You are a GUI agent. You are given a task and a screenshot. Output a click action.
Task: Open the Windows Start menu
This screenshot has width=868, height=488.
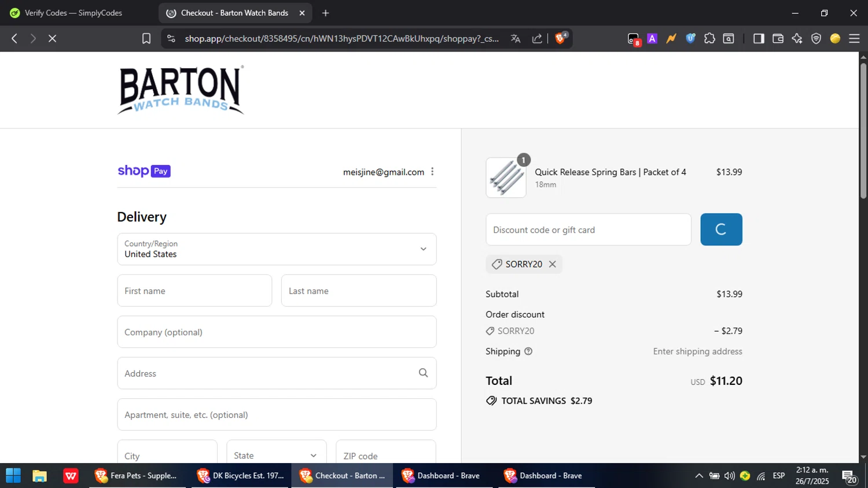tap(13, 476)
